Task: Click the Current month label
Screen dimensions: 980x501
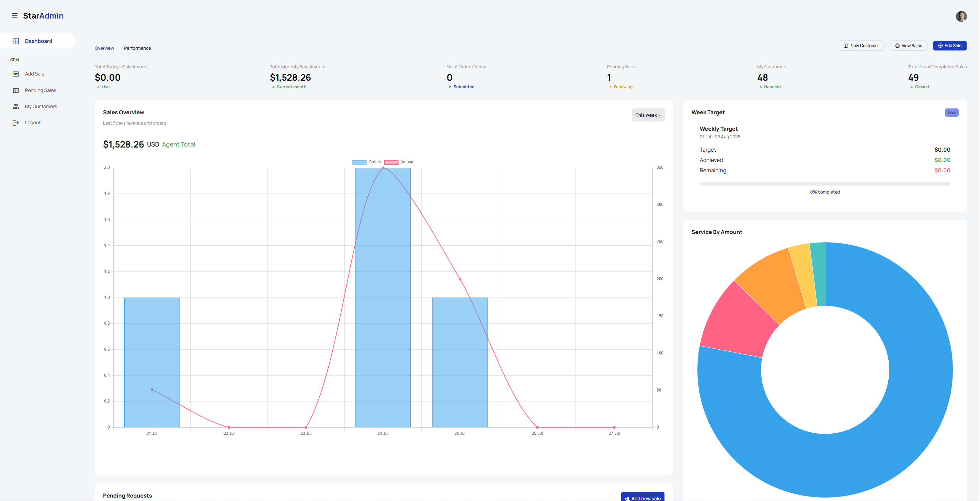Action: click(291, 87)
